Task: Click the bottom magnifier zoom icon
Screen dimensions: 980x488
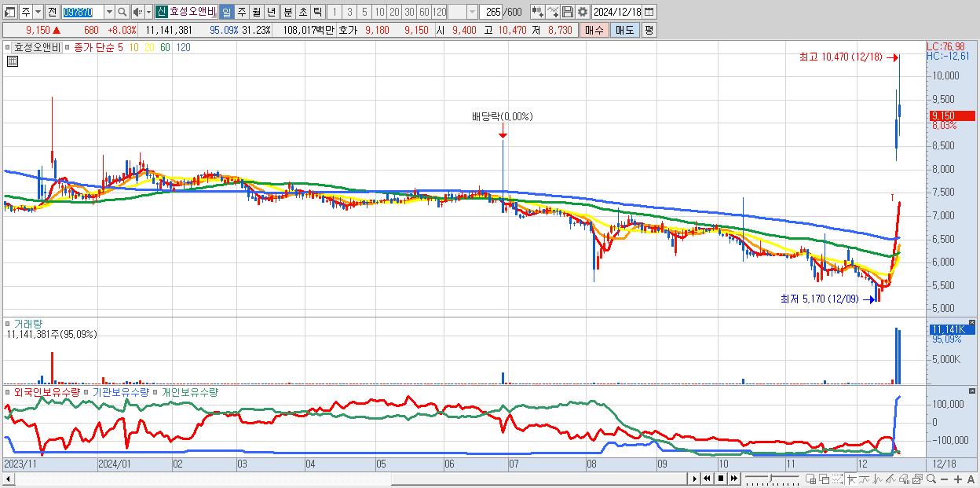Action: [931, 479]
